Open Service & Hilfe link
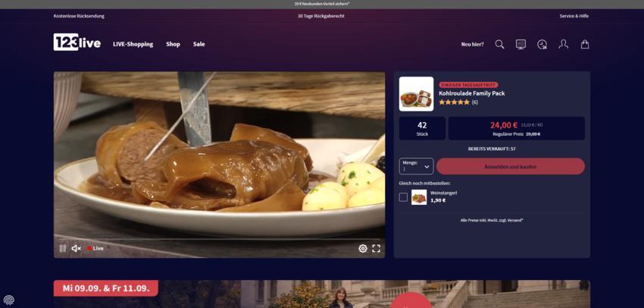This screenshot has height=308, width=644. tap(574, 16)
